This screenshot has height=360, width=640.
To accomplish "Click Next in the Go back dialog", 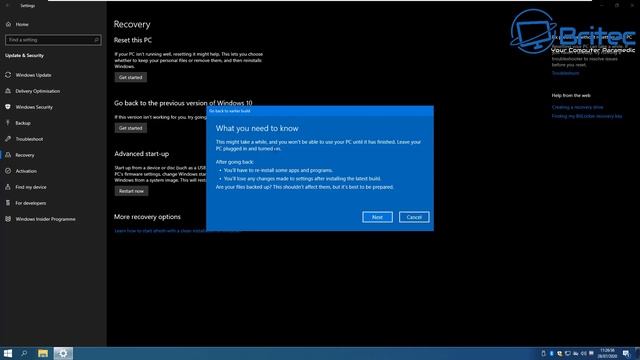I will click(377, 217).
